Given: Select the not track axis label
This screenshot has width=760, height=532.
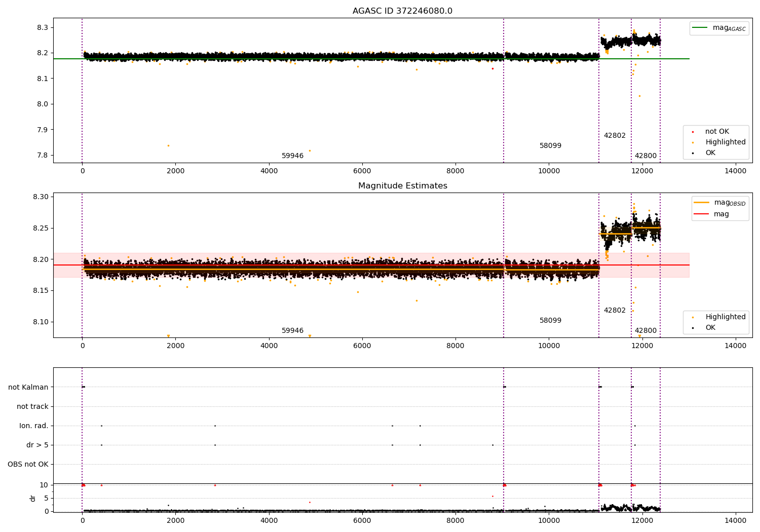Looking at the screenshot, I should [x=32, y=406].
